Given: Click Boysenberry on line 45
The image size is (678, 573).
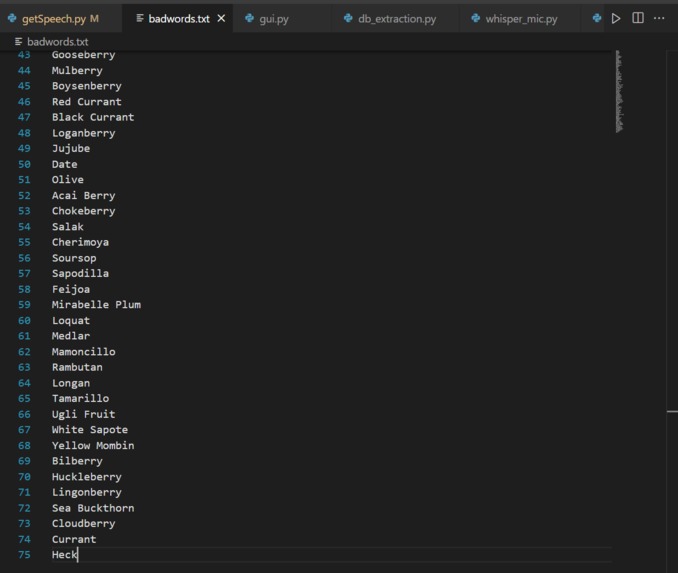Looking at the screenshot, I should tap(86, 86).
